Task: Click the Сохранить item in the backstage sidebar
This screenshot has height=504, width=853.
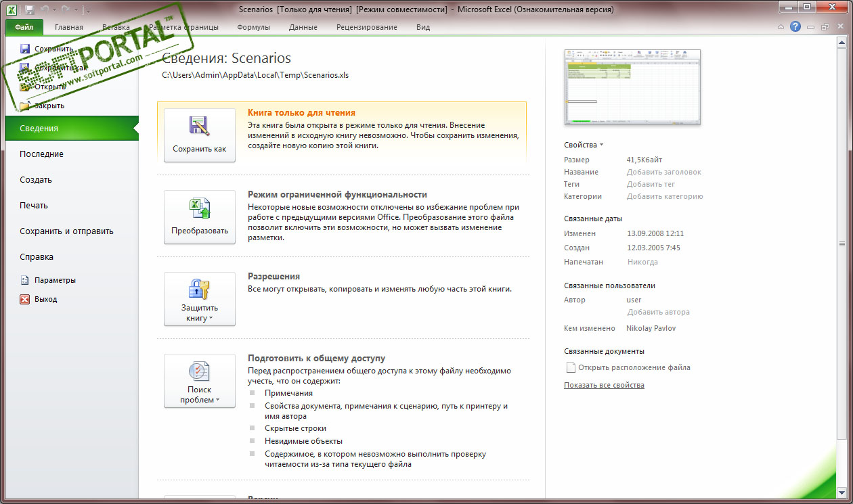Action: click(x=46, y=49)
